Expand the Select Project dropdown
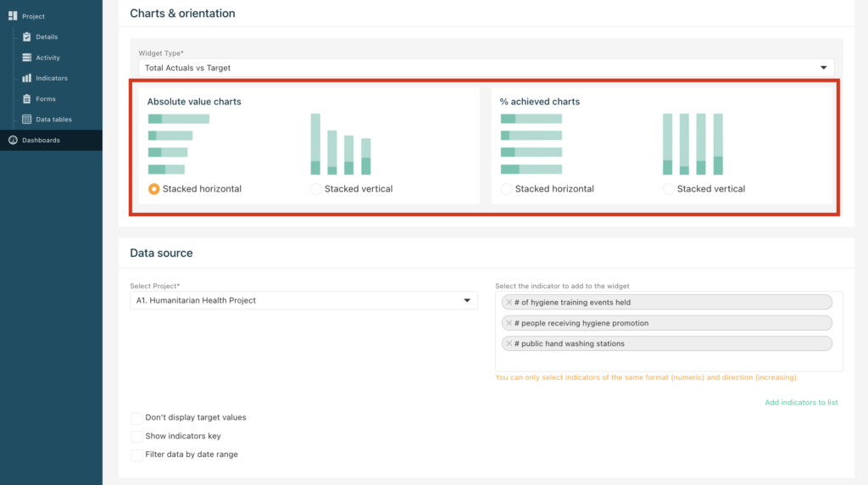 click(x=303, y=300)
